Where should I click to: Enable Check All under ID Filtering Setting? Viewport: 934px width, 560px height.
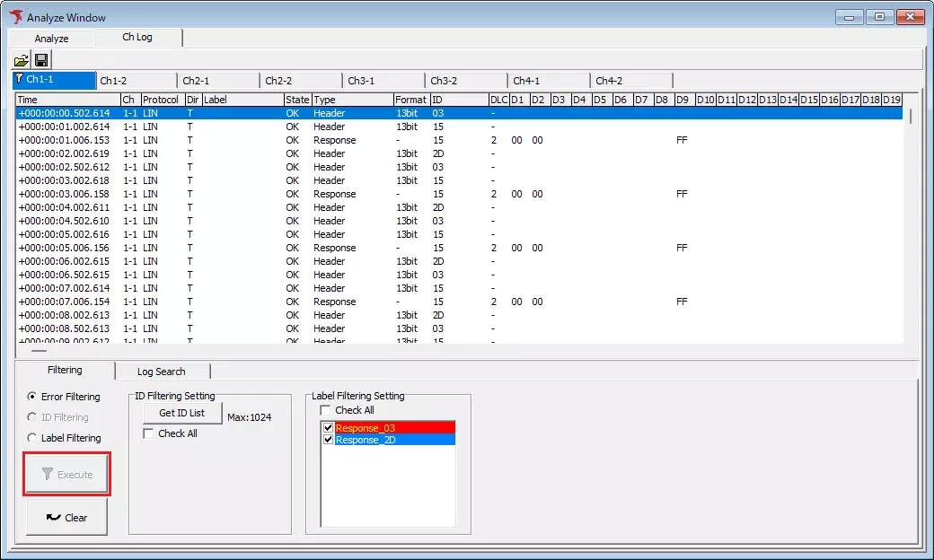(149, 433)
